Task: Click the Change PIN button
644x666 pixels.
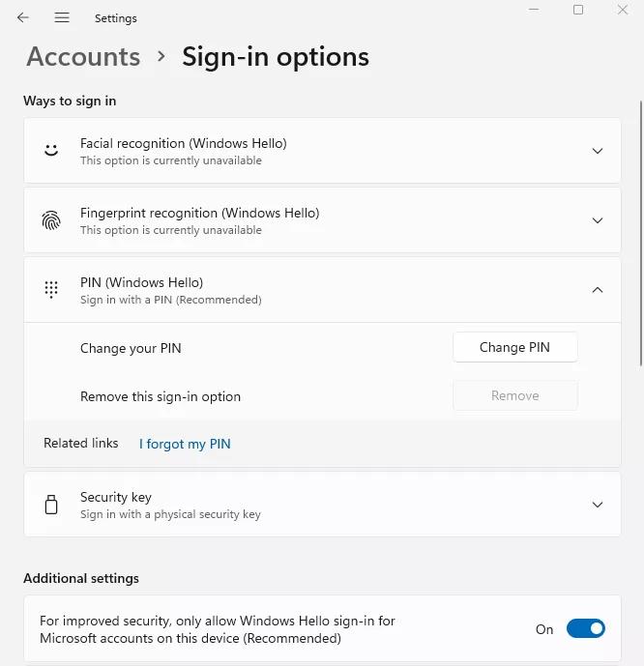Action: tap(514, 347)
